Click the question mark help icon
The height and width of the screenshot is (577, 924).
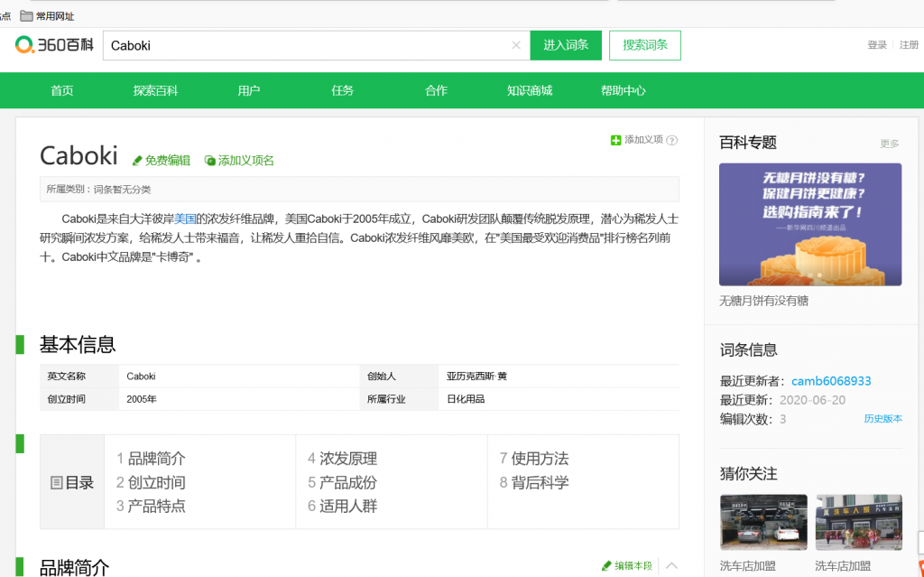point(671,141)
